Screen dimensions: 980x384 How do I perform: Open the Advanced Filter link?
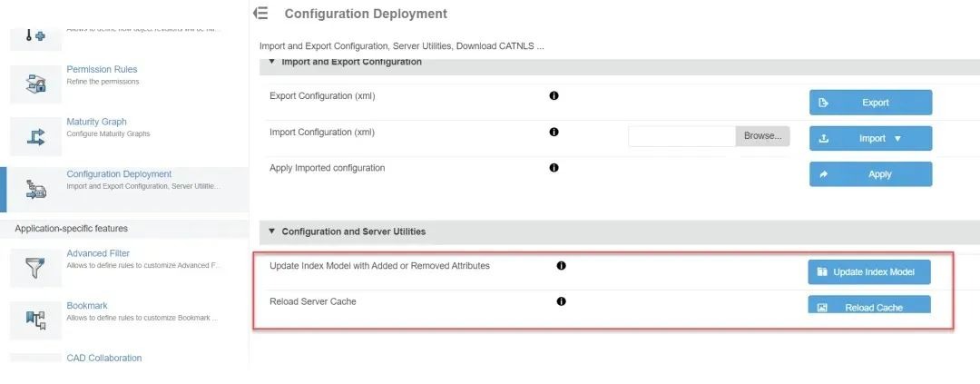point(98,253)
